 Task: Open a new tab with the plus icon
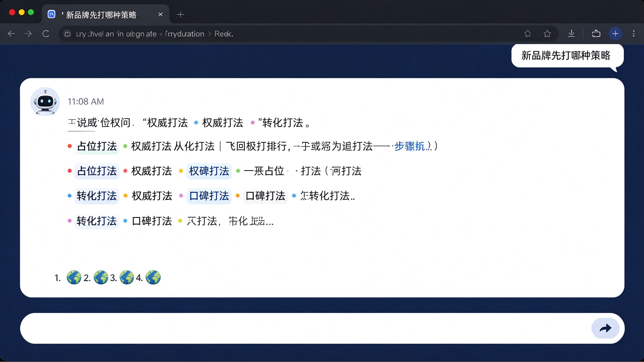180,15
